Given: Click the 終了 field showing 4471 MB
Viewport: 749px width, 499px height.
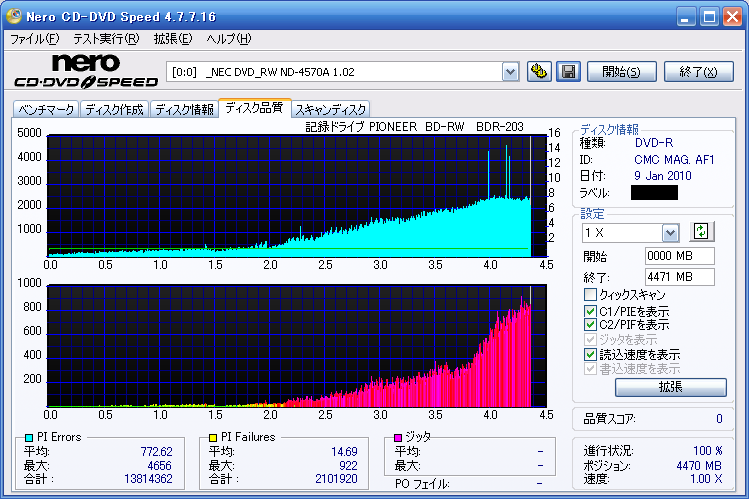Looking at the screenshot, I should pyautogui.click(x=680, y=277).
